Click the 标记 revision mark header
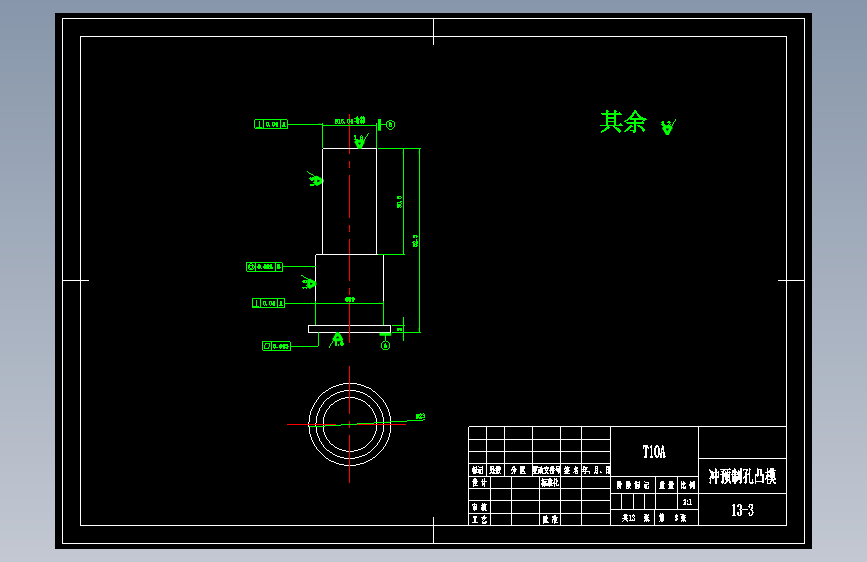The height and width of the screenshot is (562, 867). pos(477,470)
